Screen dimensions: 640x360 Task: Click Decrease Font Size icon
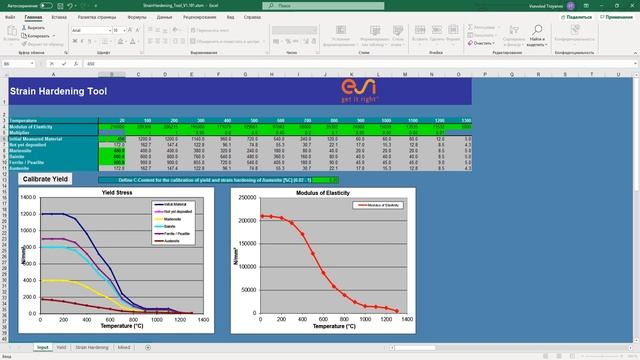(138, 30)
